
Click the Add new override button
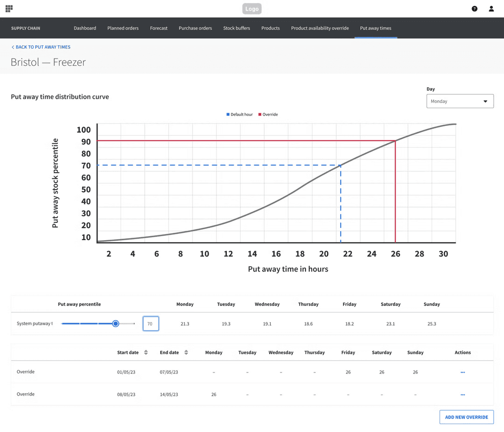(467, 417)
